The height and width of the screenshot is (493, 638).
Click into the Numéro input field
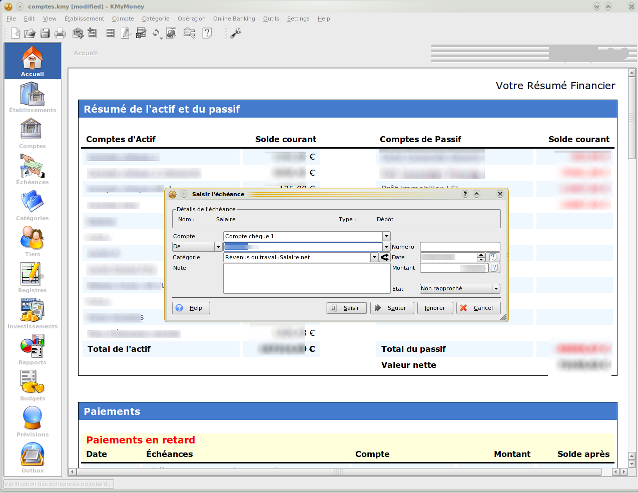460,246
